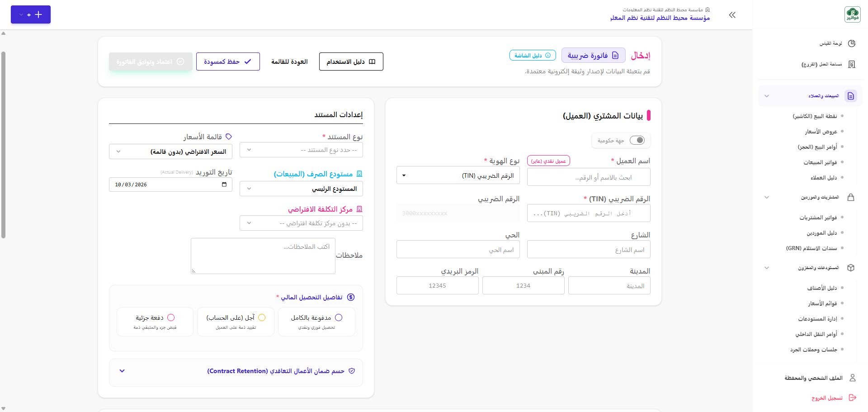Open the default cost center dropdown
Screen dimensions: 868x412
(301, 223)
